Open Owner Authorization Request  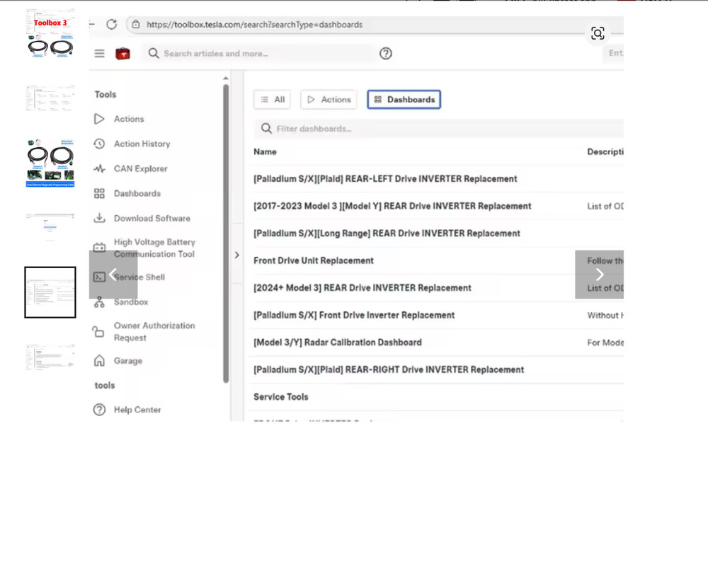(154, 332)
